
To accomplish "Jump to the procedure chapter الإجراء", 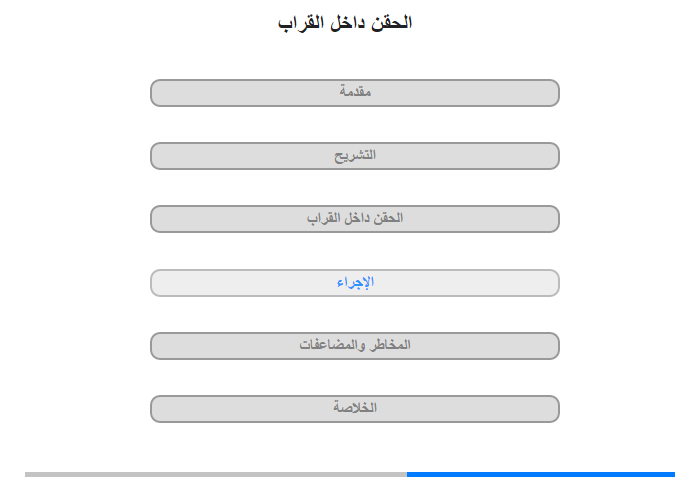I will click(x=355, y=283).
